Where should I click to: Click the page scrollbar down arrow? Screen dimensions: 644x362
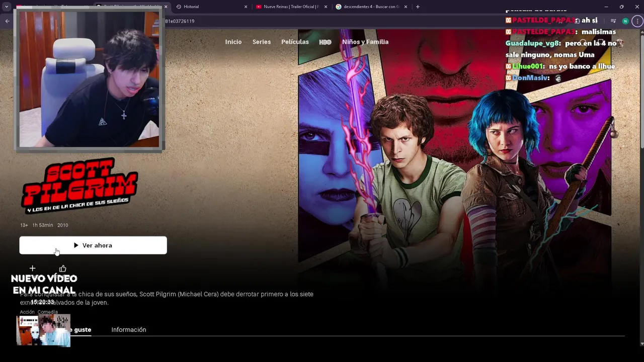[x=641, y=343]
